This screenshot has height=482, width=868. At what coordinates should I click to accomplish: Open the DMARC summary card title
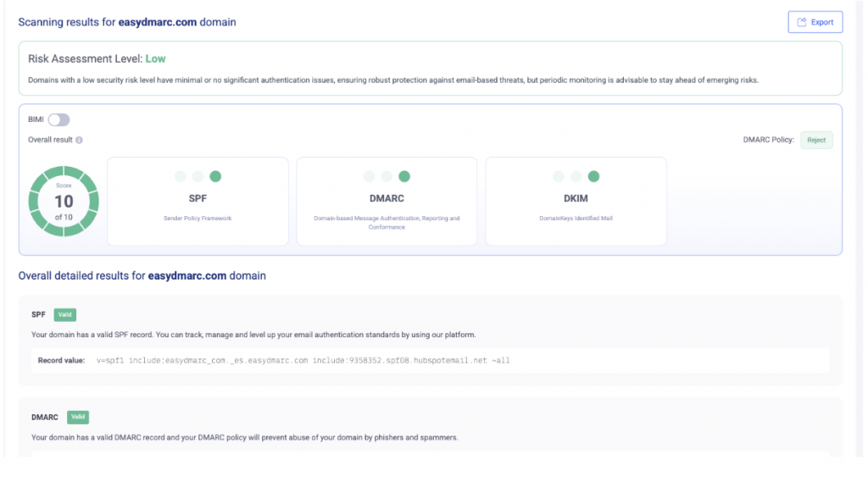coord(387,198)
